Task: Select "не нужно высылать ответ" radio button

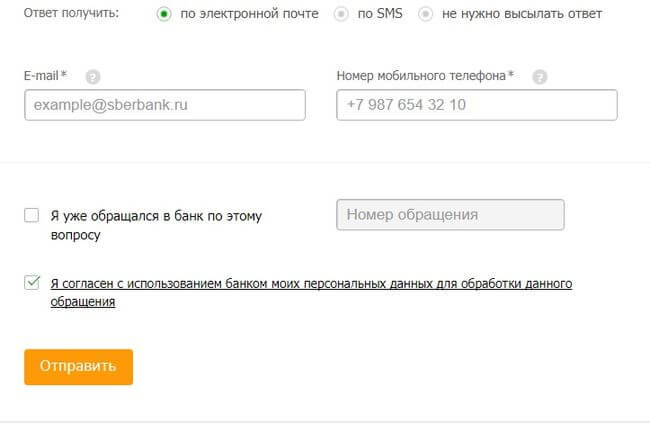Action: tap(426, 15)
